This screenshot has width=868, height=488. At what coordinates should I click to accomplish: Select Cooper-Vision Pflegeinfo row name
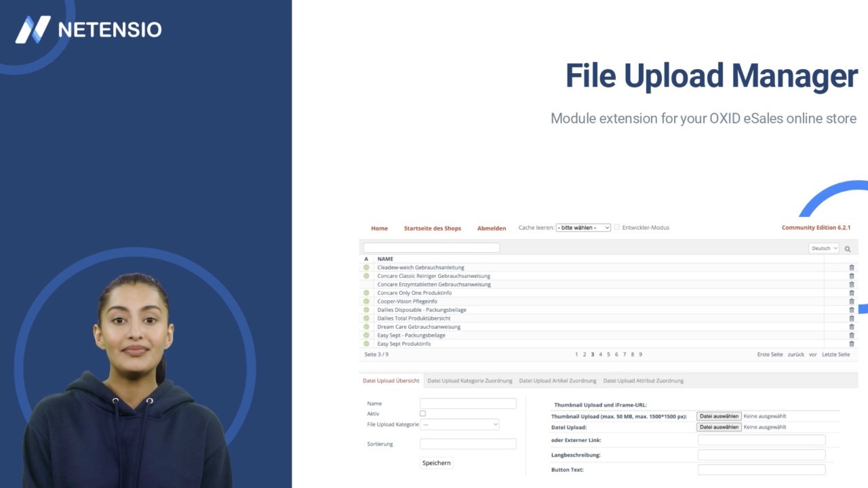(x=408, y=302)
